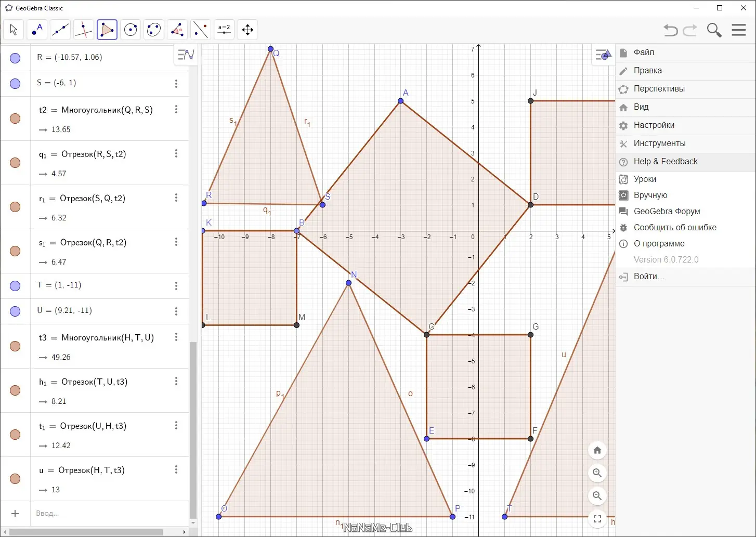Toggle visibility of point T
756x537 pixels.
pyautogui.click(x=15, y=285)
